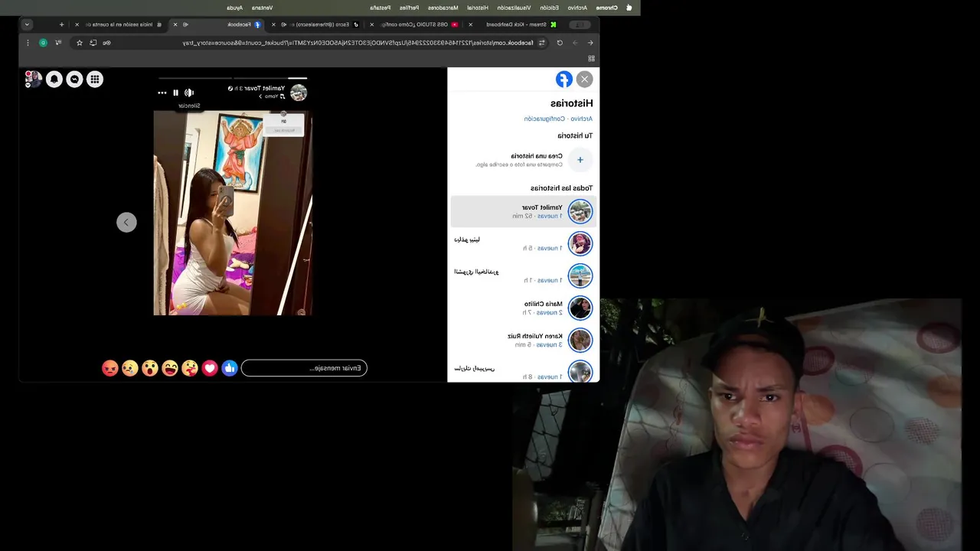Open the account profile picture menu
Image resolution: width=980 pixels, height=551 pixels.
point(34,79)
